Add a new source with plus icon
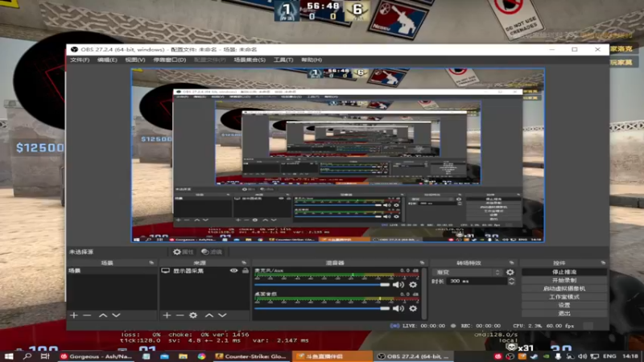Viewport: 644px width, 362px height. (167, 315)
